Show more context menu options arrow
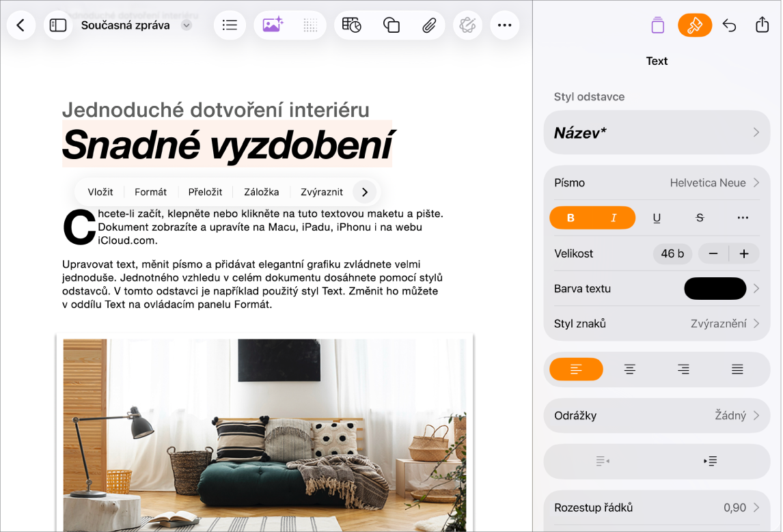This screenshot has width=783, height=532. tap(365, 192)
